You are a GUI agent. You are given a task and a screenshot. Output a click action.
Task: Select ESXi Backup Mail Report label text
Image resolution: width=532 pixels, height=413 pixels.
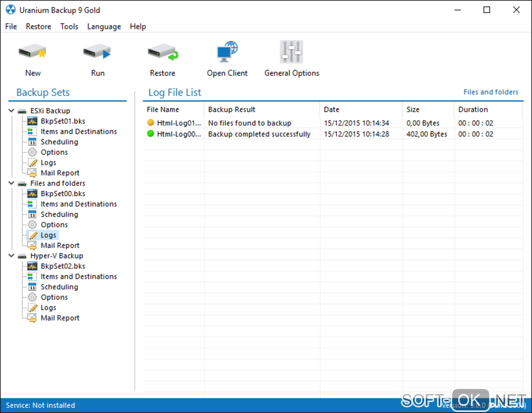[60, 173]
